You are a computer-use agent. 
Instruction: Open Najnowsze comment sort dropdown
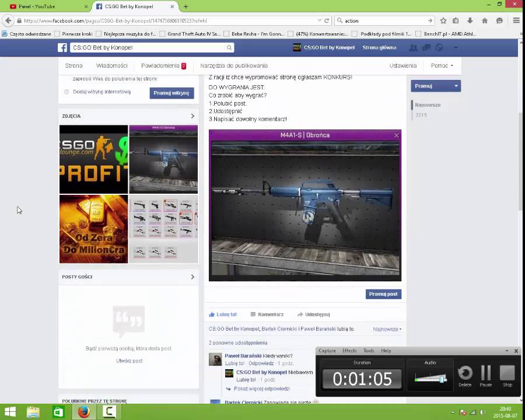(x=387, y=329)
